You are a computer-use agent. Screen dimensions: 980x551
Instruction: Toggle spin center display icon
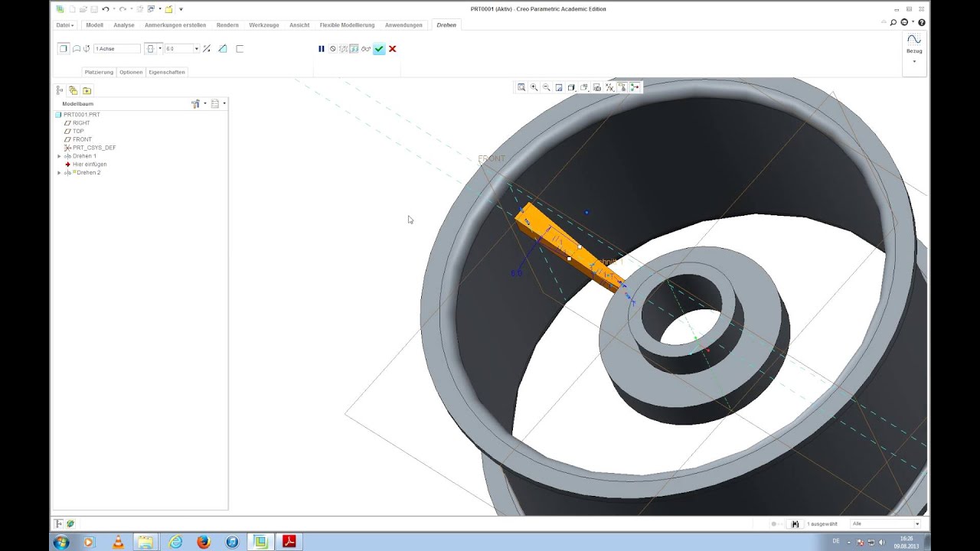click(635, 87)
